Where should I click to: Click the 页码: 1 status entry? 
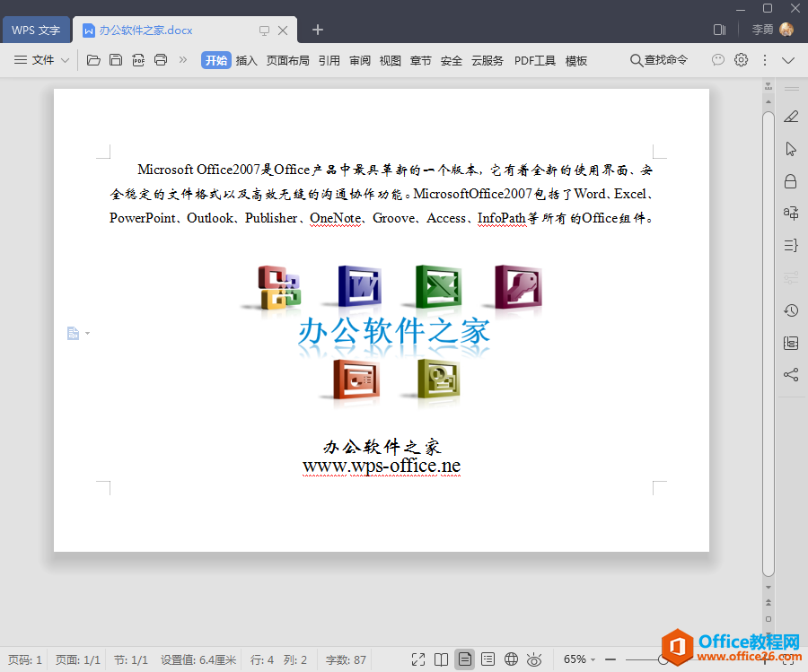tap(25, 659)
